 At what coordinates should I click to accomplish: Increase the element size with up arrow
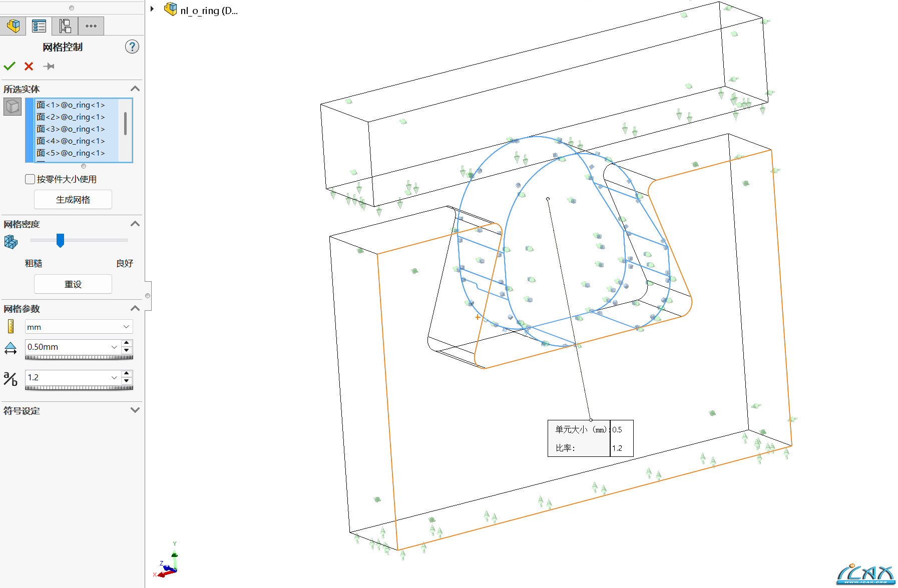coord(127,343)
